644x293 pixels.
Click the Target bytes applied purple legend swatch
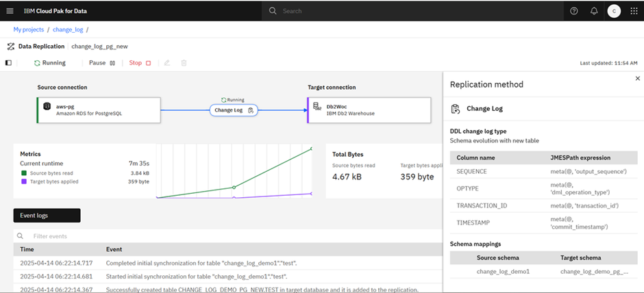24,181
